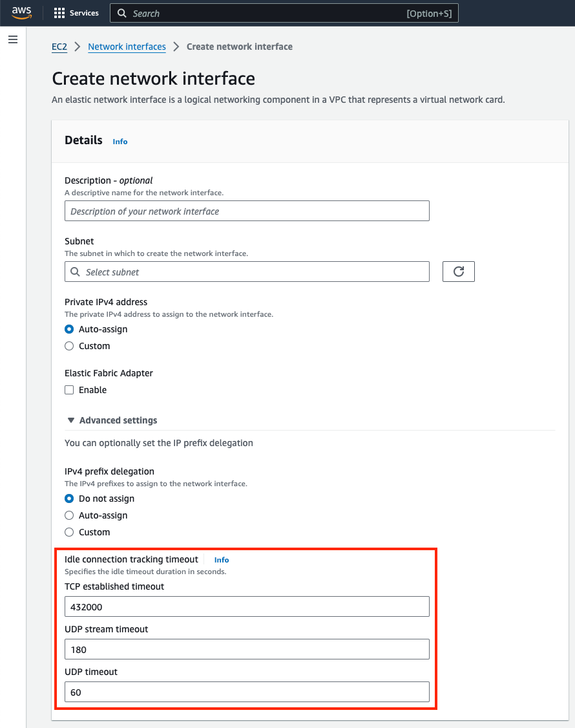The width and height of the screenshot is (575, 728).
Task: Click the refresh icon next to subnet selector
Action: click(458, 272)
